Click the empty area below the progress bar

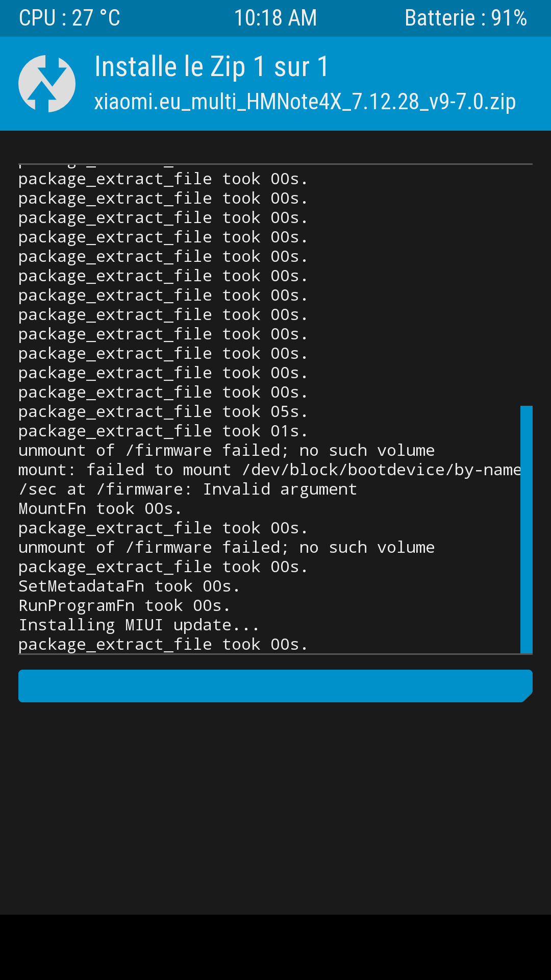click(x=275, y=808)
